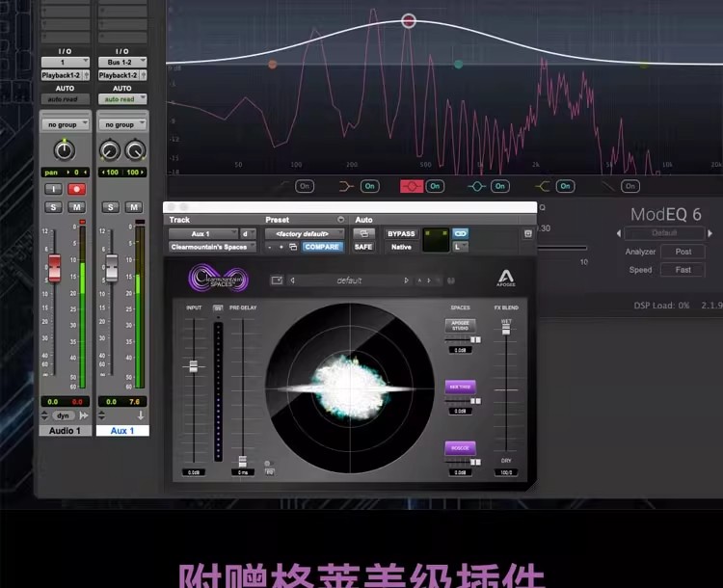Open plug-in automation enable icon under Auto
Screen dimensions: 723x588
(363, 234)
